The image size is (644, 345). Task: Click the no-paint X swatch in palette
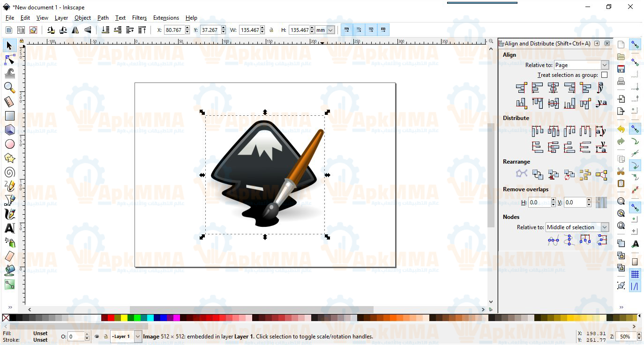(6, 318)
